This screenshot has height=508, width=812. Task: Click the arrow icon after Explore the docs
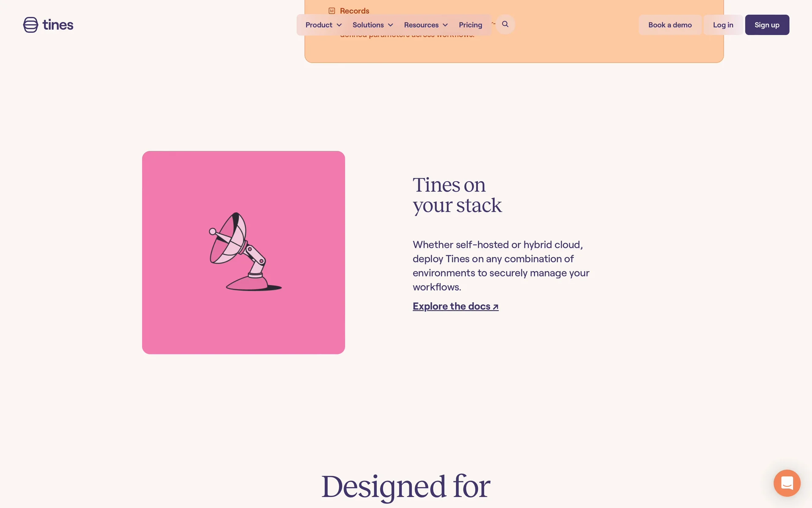pyautogui.click(x=496, y=307)
